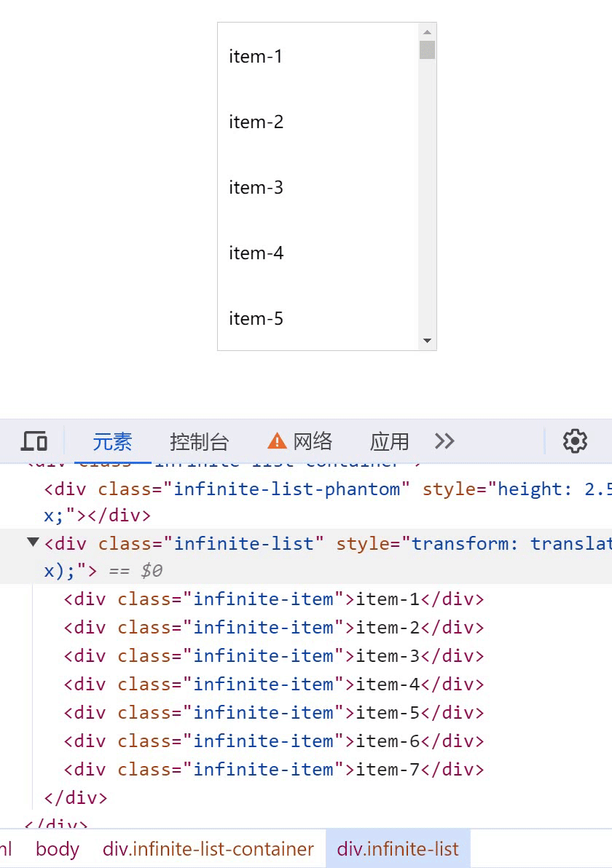Click the list scrollbar up arrow
Viewport: 612px width, 868px height.
[428, 31]
